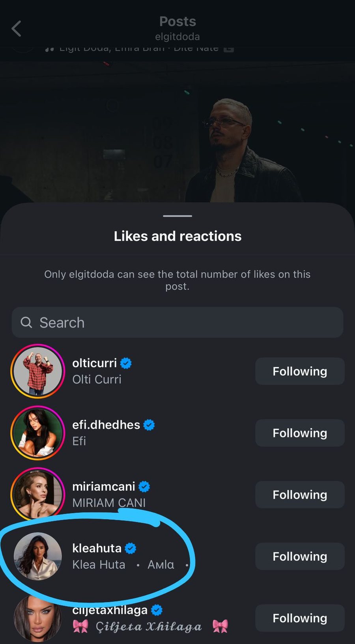355x644 pixels.
Task: Tap the verified badge beside efi.dhedhes
Action: point(149,425)
